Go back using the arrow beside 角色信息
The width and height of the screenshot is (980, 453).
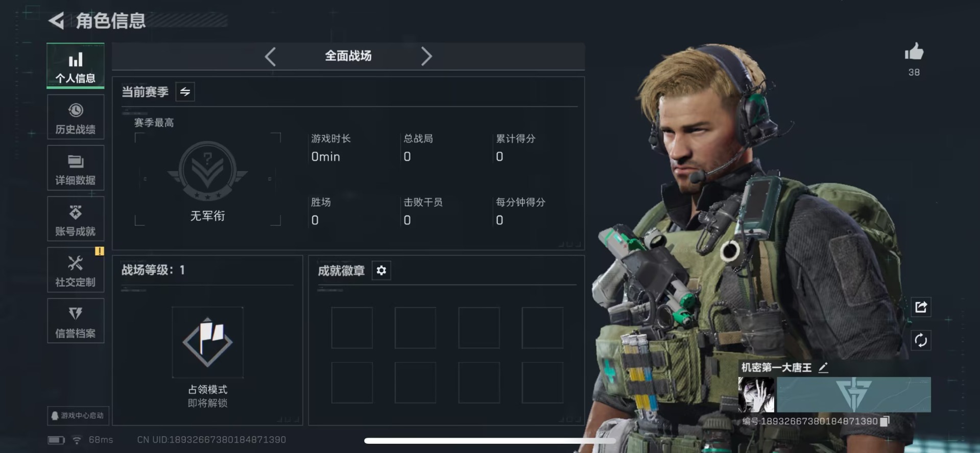coord(56,21)
